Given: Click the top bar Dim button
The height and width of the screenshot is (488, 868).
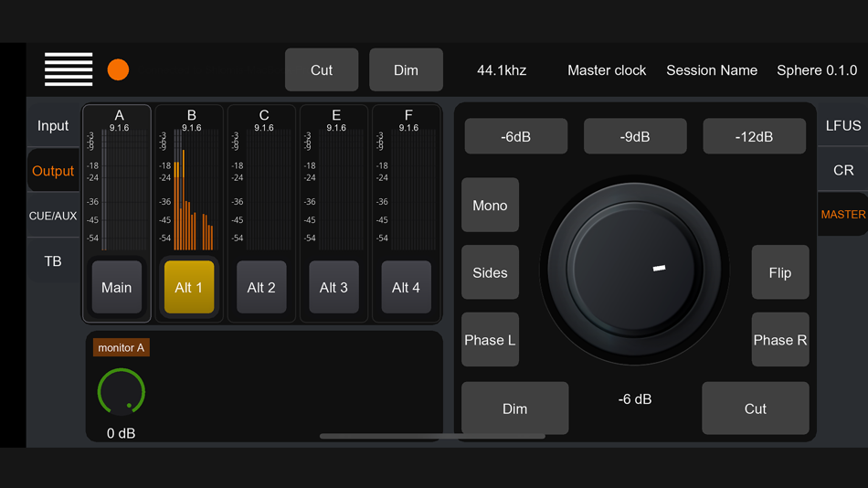Looking at the screenshot, I should (406, 69).
